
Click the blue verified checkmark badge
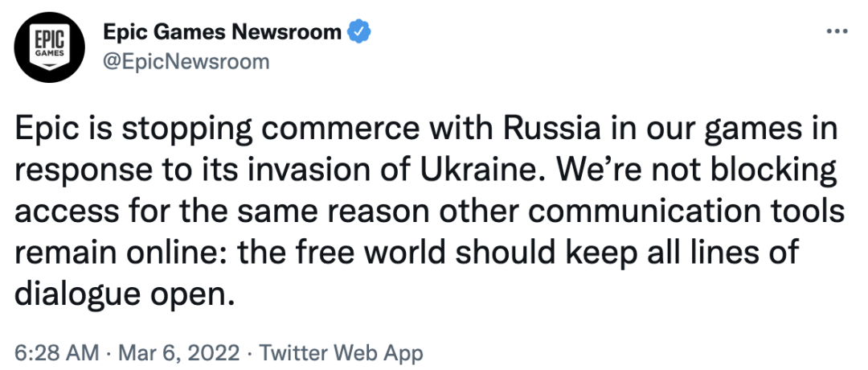pyautogui.click(x=358, y=33)
